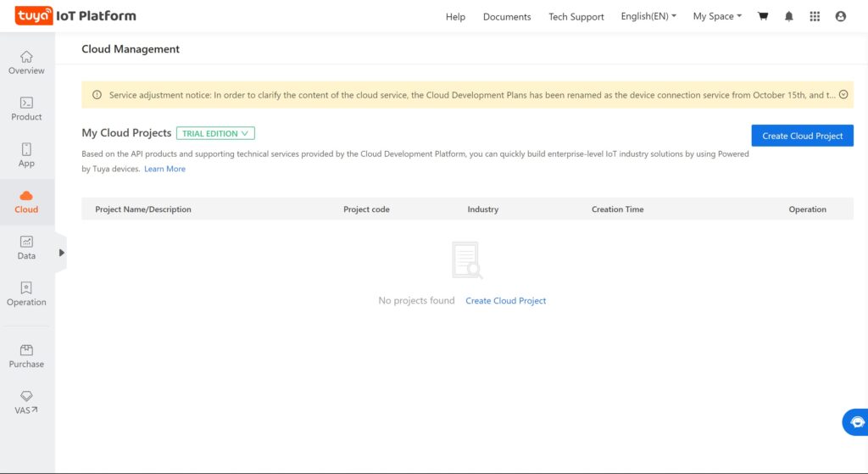Click the blue Create Cloud Project button
Viewport: 868px width, 474px height.
[x=802, y=136]
